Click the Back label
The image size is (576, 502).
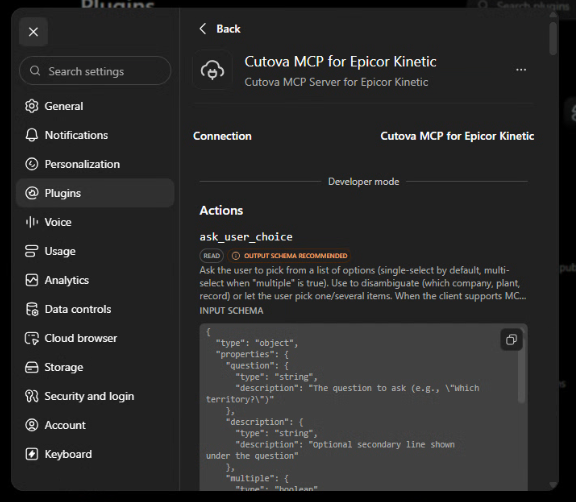[x=228, y=29]
